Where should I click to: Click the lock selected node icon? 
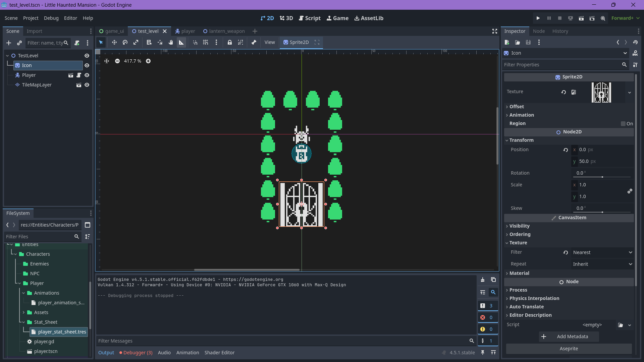click(230, 42)
